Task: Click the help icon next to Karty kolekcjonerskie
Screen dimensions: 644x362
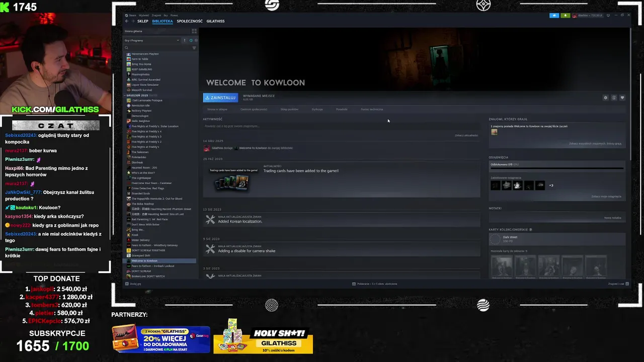Action: coord(530,230)
